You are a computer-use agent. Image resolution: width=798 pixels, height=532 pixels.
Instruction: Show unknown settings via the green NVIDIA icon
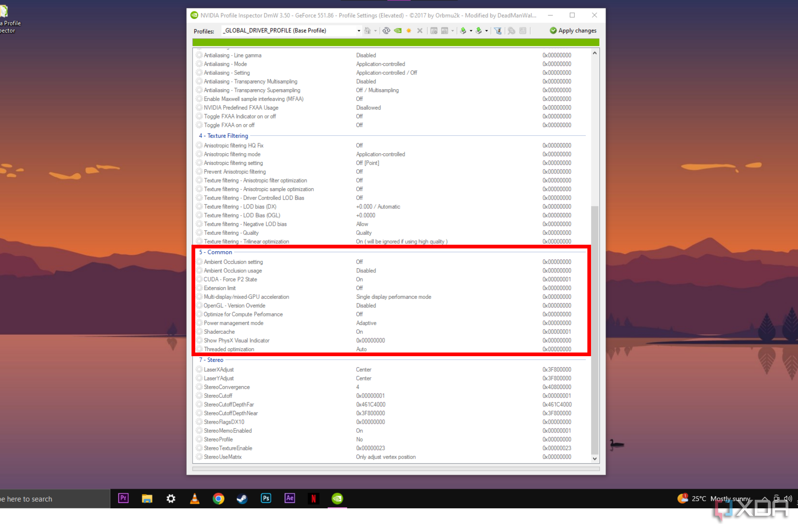[x=398, y=31]
